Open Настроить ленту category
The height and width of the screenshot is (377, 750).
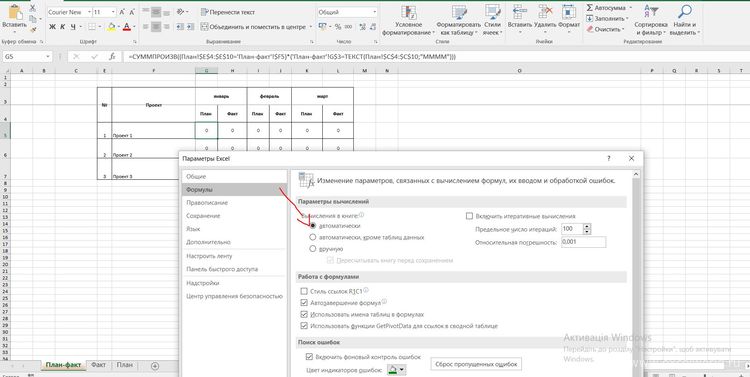(234, 256)
